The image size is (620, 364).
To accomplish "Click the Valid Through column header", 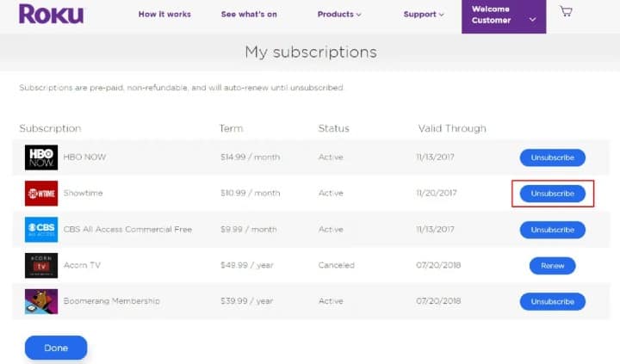I will 452,128.
